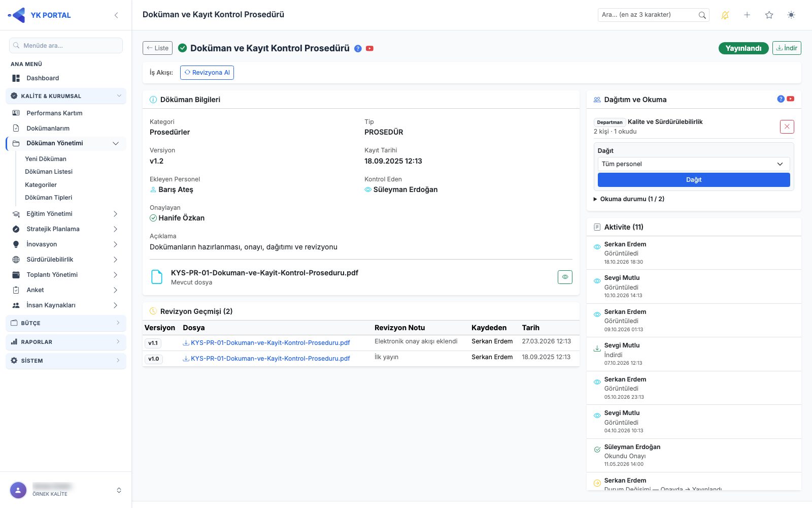Collapse the sidebar with the chevron icon
The width and height of the screenshot is (812, 508).
pos(116,15)
